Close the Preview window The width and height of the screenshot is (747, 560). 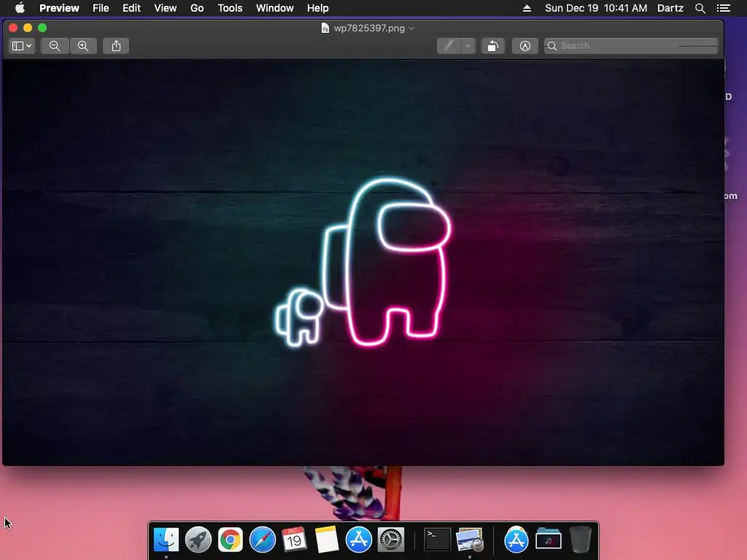pos(13,28)
